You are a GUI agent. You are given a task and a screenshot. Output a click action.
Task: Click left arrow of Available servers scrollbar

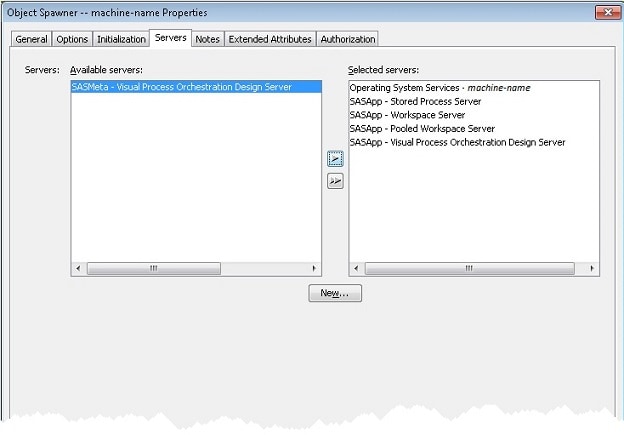pyautogui.click(x=78, y=268)
